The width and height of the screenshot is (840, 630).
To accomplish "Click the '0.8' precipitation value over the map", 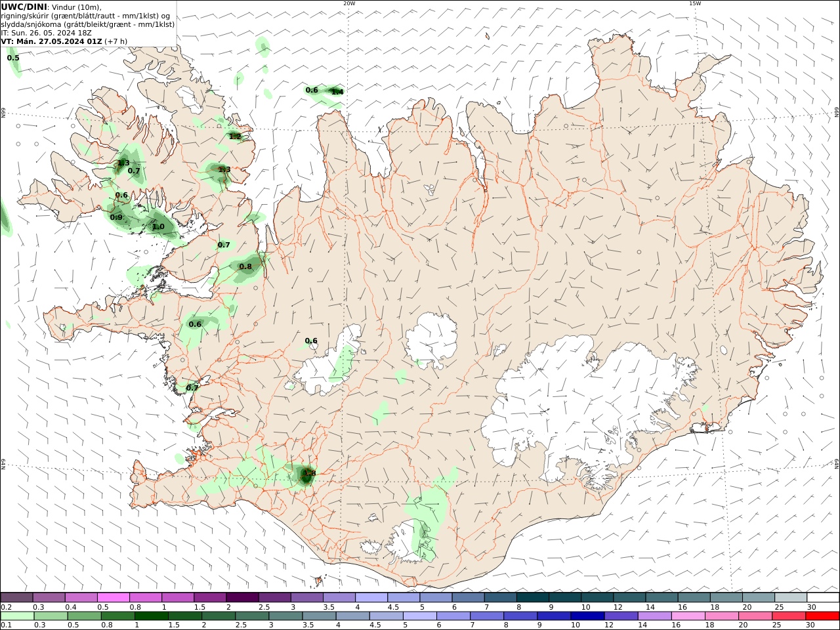I will (245, 266).
